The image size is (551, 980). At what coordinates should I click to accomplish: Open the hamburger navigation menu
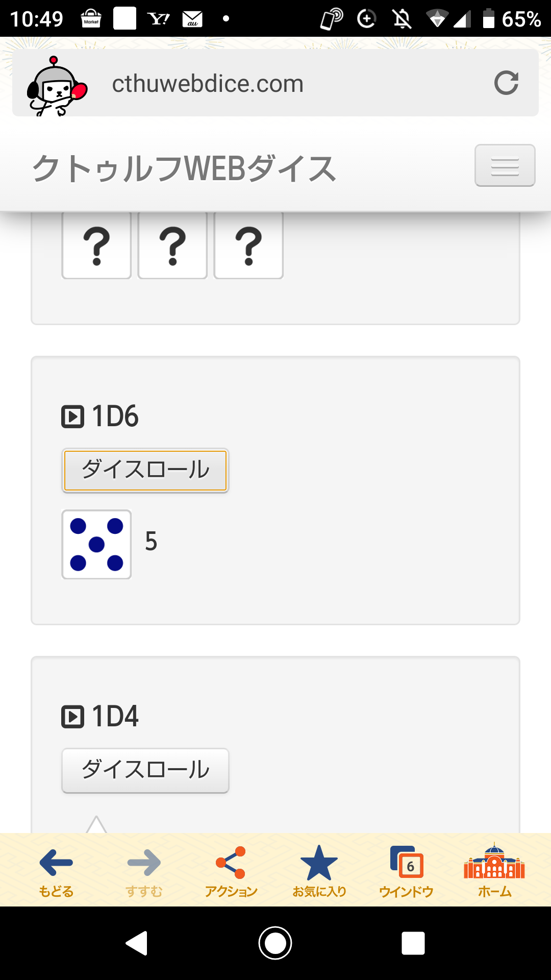505,165
